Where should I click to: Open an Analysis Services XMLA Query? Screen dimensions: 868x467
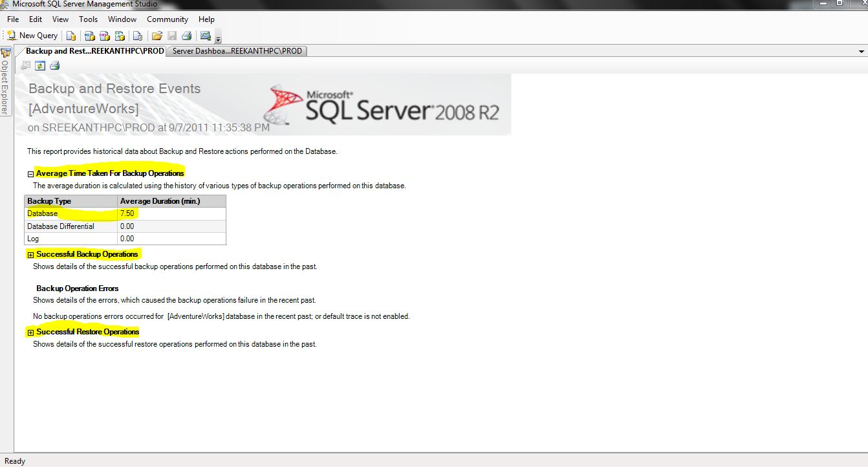pos(120,36)
